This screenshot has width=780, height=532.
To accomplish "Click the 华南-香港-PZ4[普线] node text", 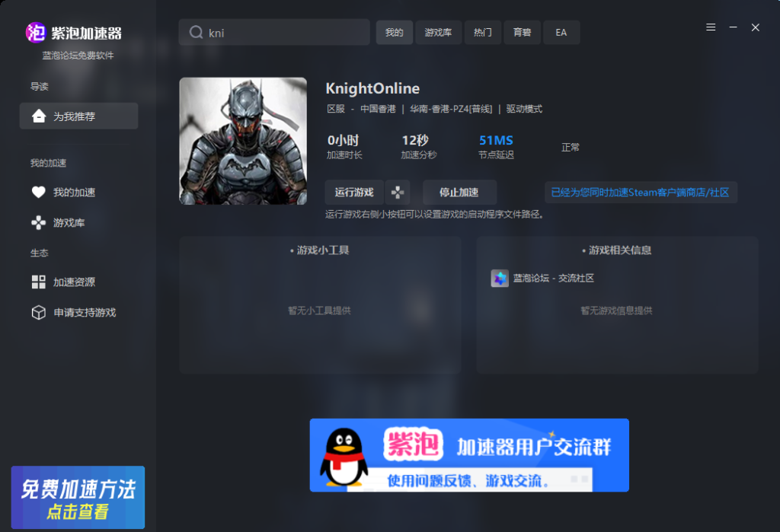I will [451, 109].
